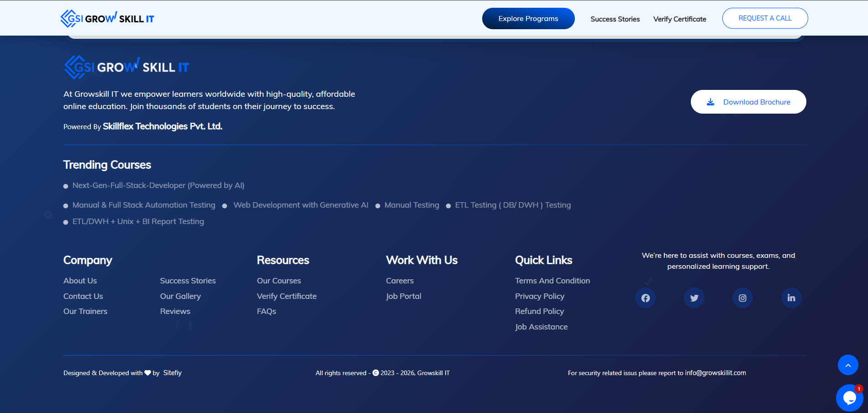Image resolution: width=868 pixels, height=413 pixels.
Task: Click the info@growskillit.com email address
Action: pos(715,373)
